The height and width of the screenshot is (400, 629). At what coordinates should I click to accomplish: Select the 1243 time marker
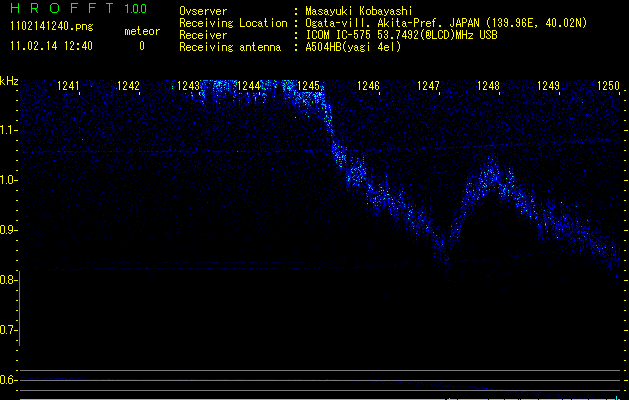[x=188, y=87]
